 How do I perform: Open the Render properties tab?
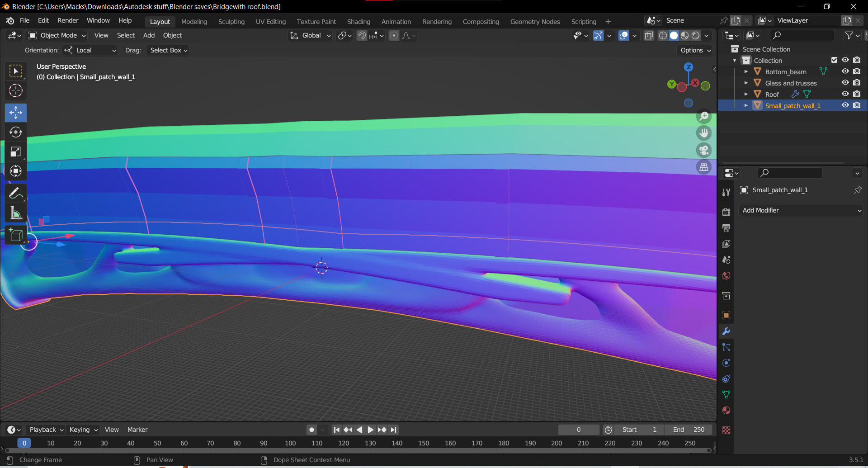point(726,212)
